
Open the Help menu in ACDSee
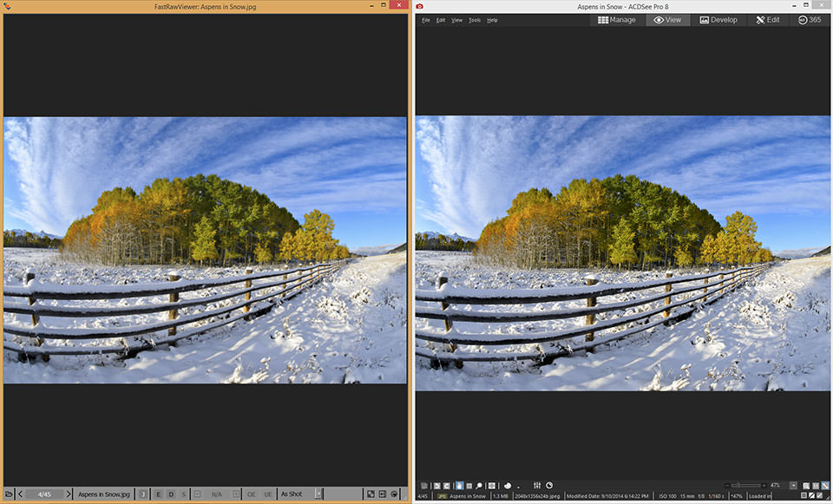[492, 20]
